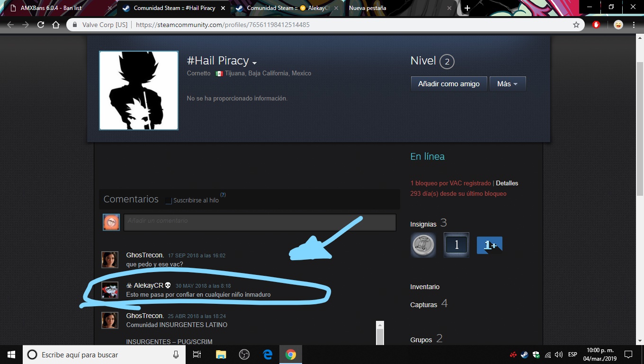Expand the #Hail Piracy name history arrow
The height and width of the screenshot is (364, 644).
(x=254, y=63)
